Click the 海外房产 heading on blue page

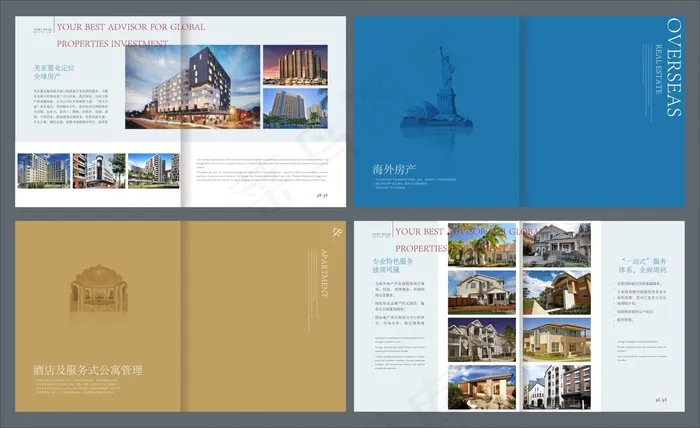394,170
